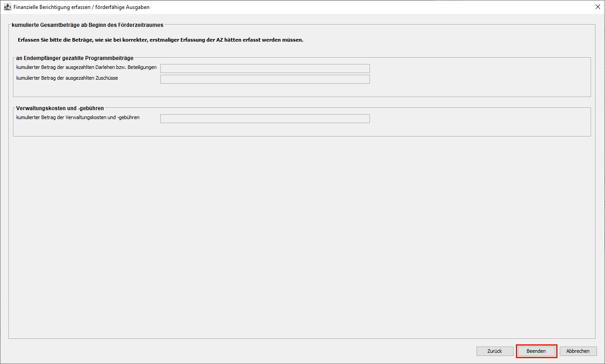Click the kumulierter Betrag der Verwaltungskosten label

[77, 117]
